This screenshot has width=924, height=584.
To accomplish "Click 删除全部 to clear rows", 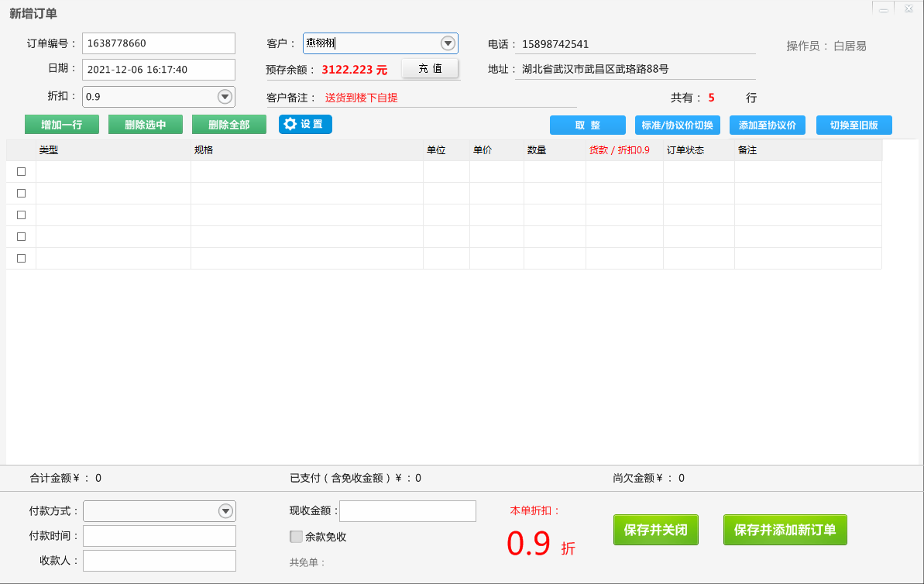I will (229, 125).
